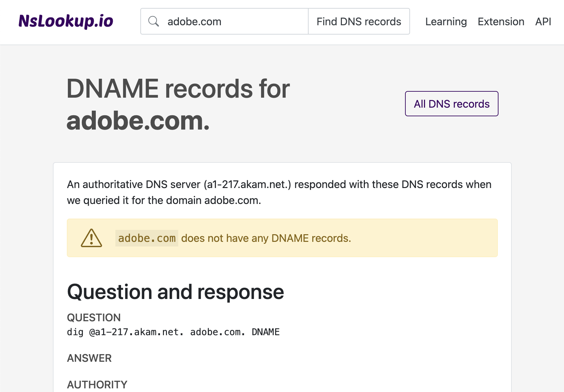Screen dimensions: 564x392
Task: Open All DNS records for adobe.com
Action: (x=451, y=104)
